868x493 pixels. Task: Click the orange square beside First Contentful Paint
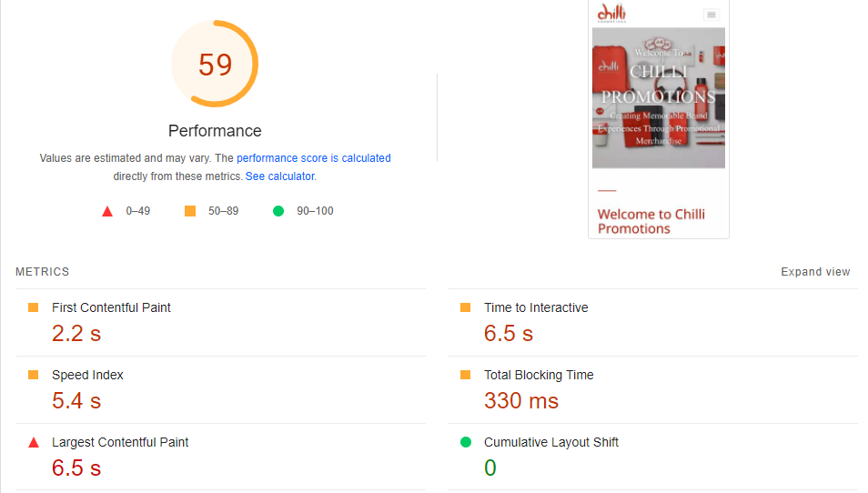[34, 307]
